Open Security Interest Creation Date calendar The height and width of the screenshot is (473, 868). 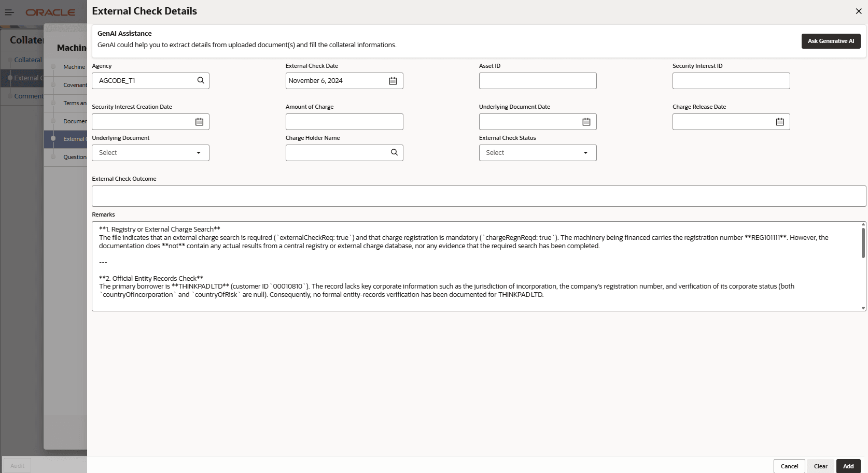click(199, 122)
